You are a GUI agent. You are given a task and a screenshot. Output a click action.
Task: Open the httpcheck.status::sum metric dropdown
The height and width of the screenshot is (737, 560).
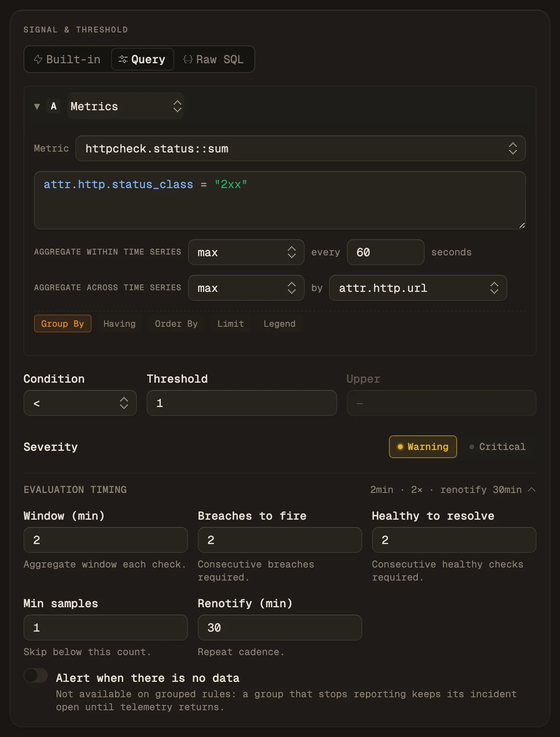[300, 148]
